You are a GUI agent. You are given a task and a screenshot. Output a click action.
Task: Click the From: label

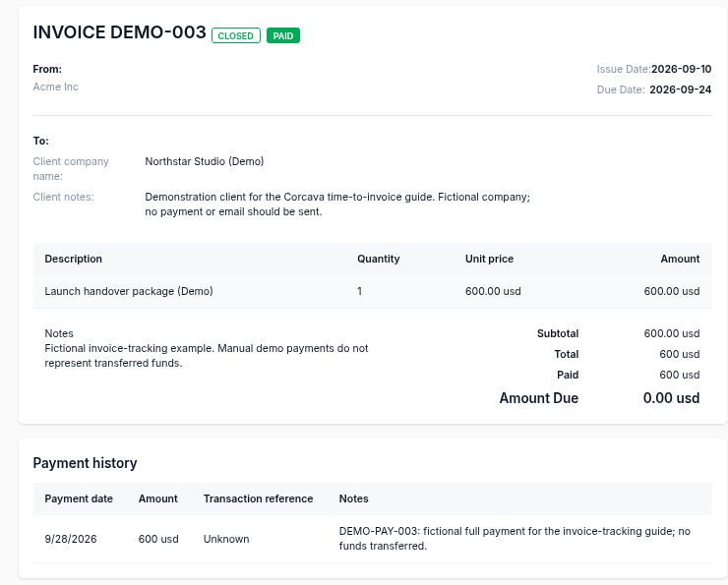[x=47, y=69]
